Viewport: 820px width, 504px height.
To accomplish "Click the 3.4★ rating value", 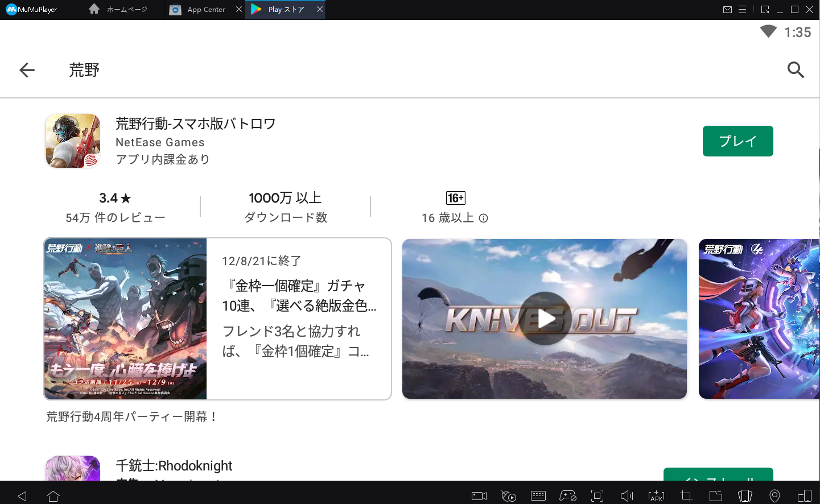I will coord(115,198).
